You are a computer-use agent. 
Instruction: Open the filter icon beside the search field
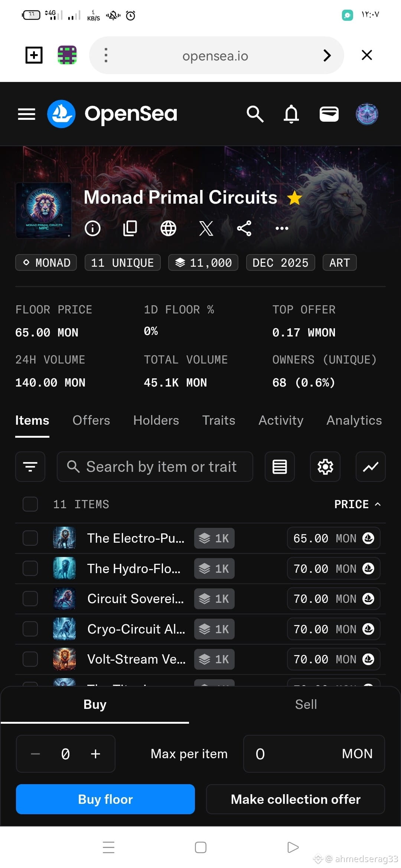(x=30, y=467)
